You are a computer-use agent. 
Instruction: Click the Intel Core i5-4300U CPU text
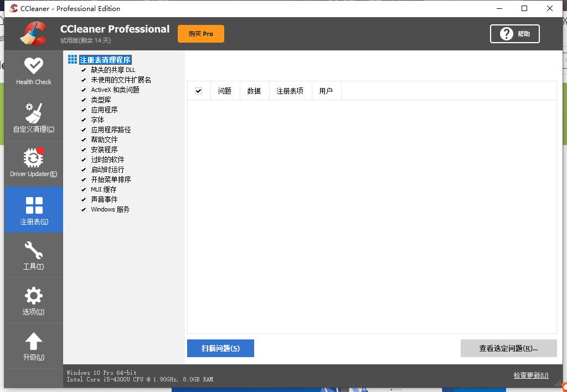[140, 379]
